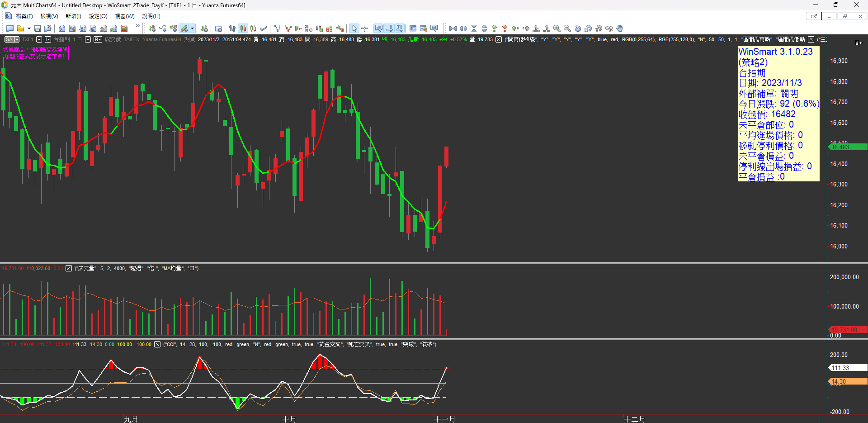Select the arrow pointer tool
The height and width of the screenshot is (423, 868).
[x=354, y=29]
